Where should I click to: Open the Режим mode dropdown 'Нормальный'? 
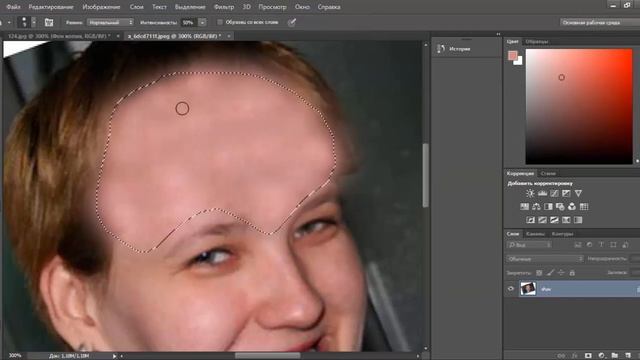(x=110, y=22)
